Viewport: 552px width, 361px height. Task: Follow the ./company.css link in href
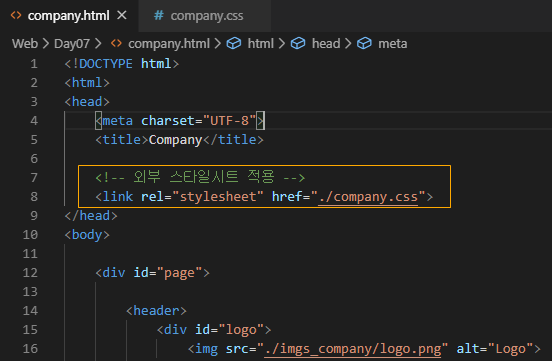click(368, 197)
